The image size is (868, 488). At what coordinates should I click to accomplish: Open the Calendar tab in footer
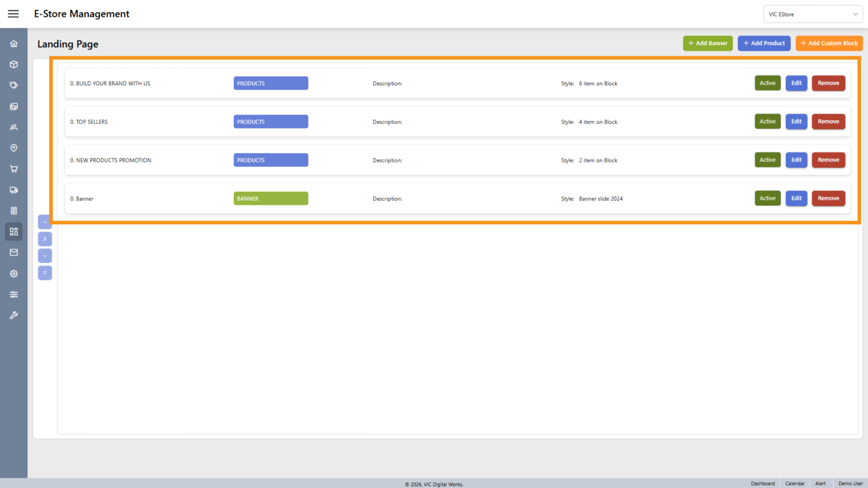[795, 483]
